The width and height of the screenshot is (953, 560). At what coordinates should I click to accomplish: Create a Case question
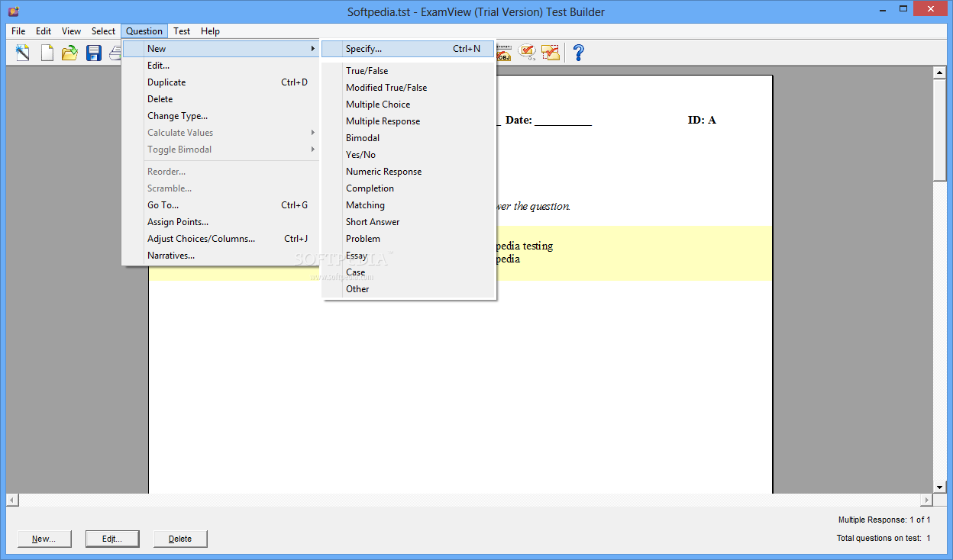coord(409,272)
